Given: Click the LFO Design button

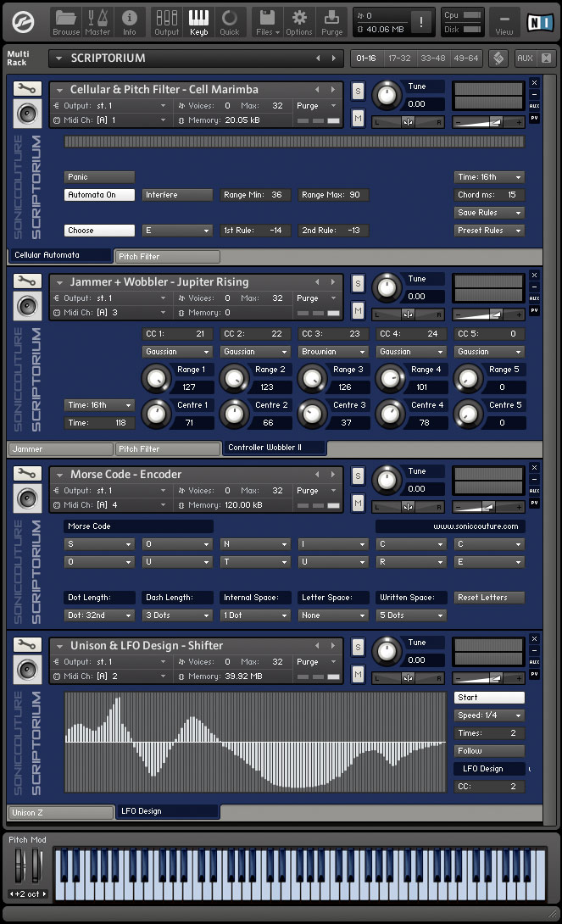Looking at the screenshot, I should pos(489,768).
